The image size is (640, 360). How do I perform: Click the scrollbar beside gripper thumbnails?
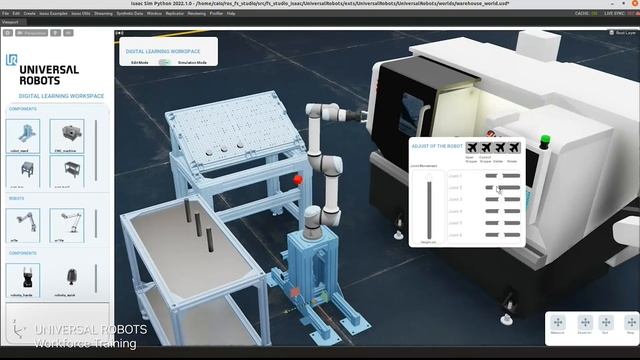(x=96, y=278)
